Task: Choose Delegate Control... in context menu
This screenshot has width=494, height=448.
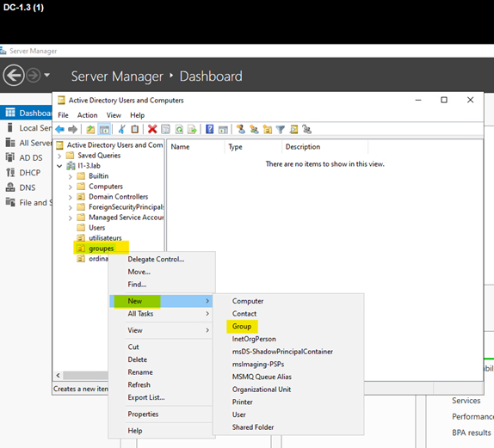Action: [161, 259]
